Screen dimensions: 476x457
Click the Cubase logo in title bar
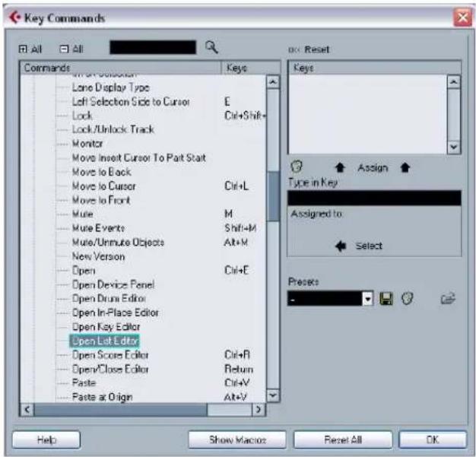(14, 17)
